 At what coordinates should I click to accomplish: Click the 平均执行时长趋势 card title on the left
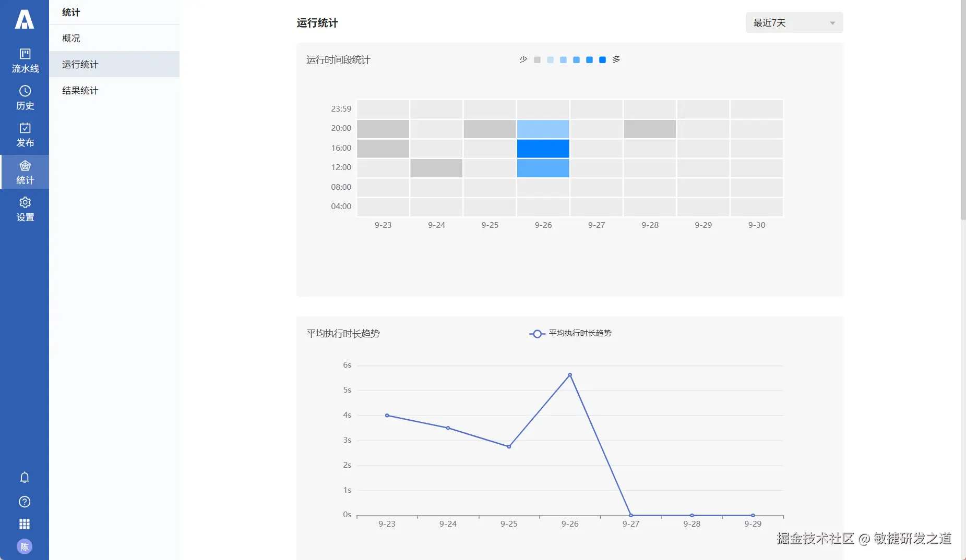click(343, 334)
